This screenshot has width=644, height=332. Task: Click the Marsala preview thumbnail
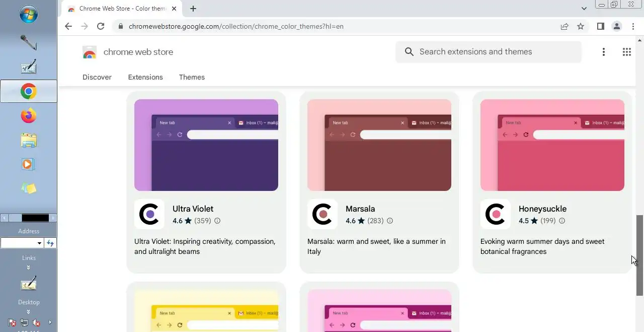click(x=379, y=145)
